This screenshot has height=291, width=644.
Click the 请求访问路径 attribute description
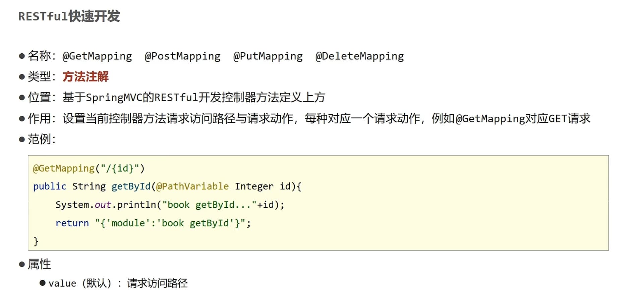click(x=157, y=283)
